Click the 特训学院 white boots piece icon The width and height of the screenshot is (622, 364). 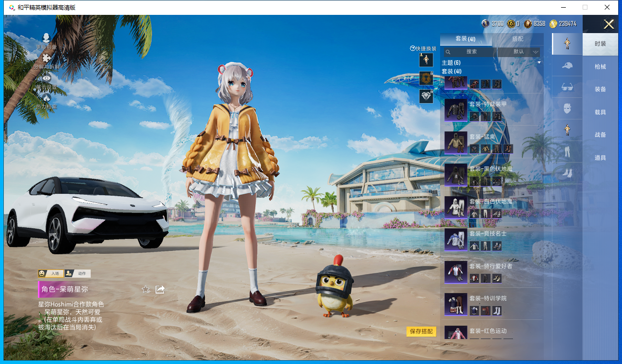coord(497,311)
